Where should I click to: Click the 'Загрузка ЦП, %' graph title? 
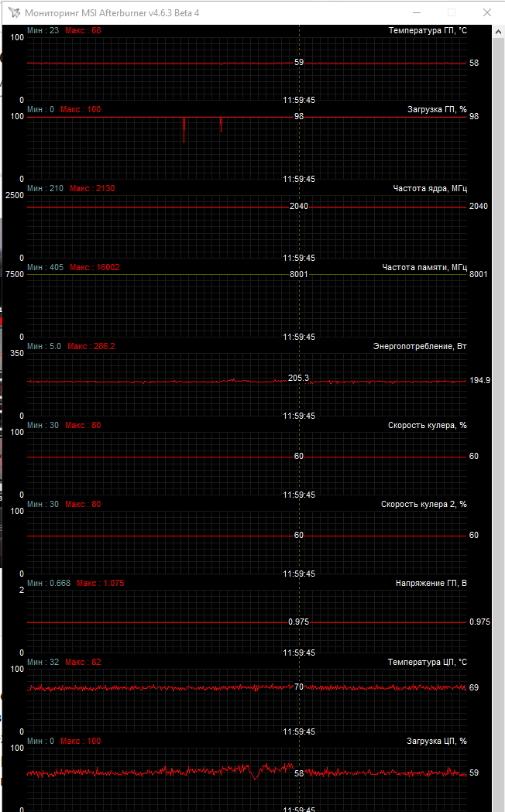(437, 741)
